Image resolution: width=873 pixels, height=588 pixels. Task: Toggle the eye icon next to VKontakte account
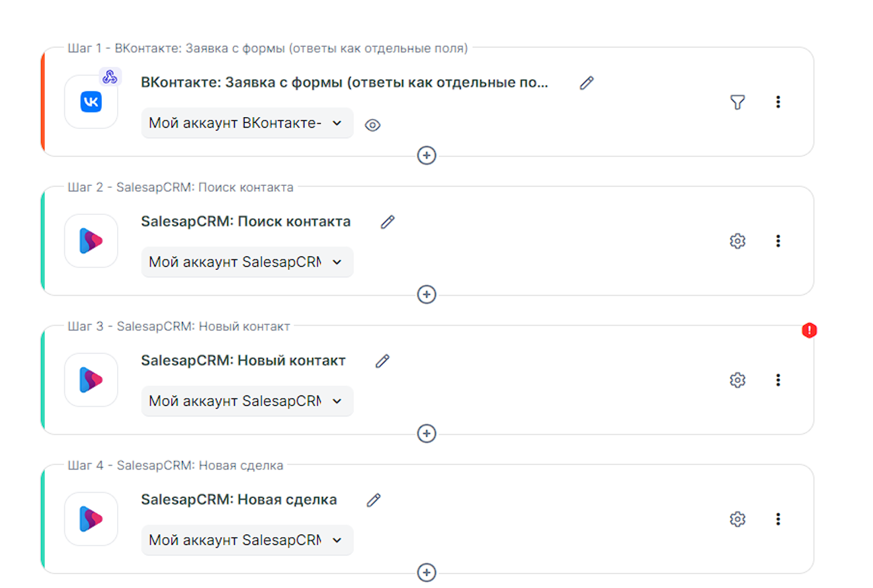click(373, 125)
